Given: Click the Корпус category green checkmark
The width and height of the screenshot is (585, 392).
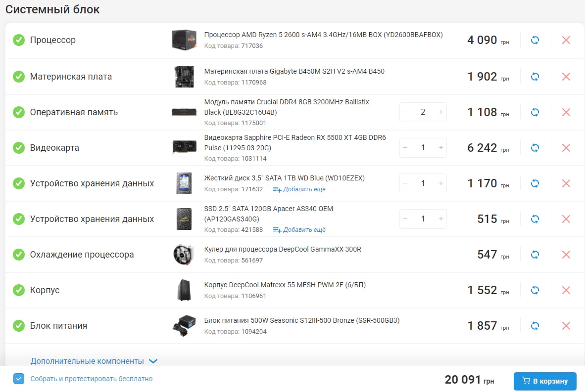Looking at the screenshot, I should click(x=19, y=290).
